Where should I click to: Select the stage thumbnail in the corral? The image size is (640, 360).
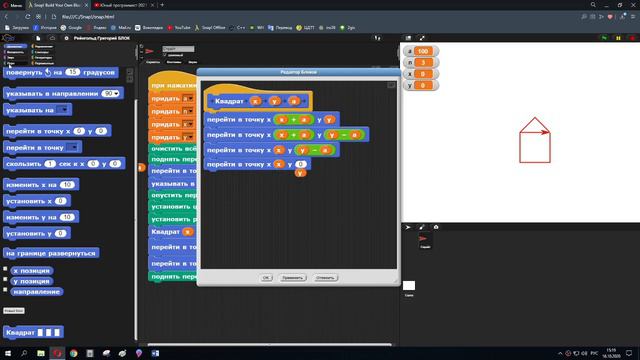(409, 287)
